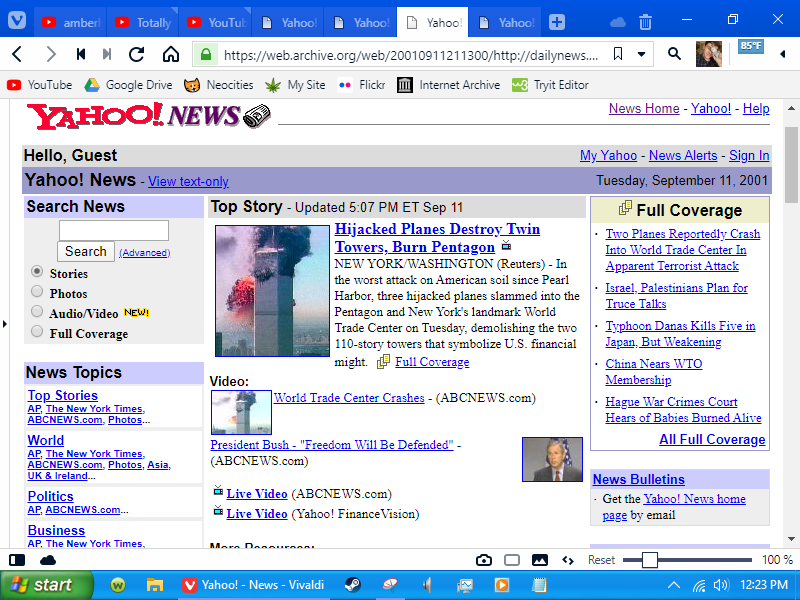
Task: Show hidden system tray icons
Action: (674, 585)
